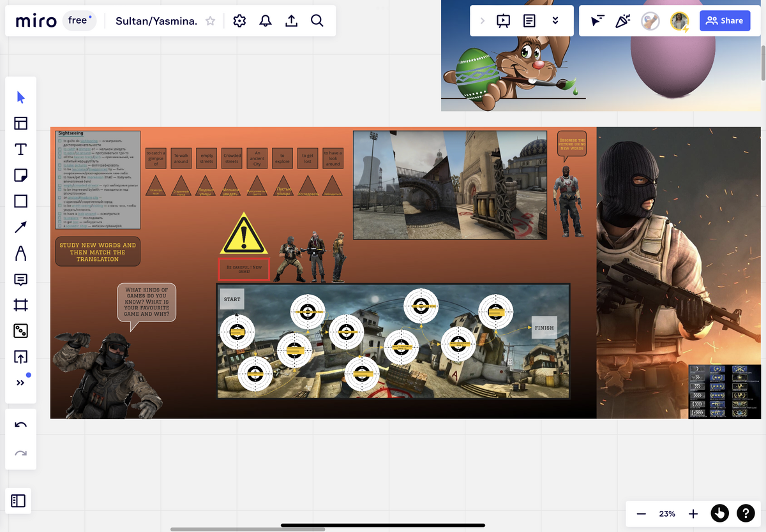The height and width of the screenshot is (532, 766).
Task: Select the 'empty streets' card
Action: (x=206, y=158)
